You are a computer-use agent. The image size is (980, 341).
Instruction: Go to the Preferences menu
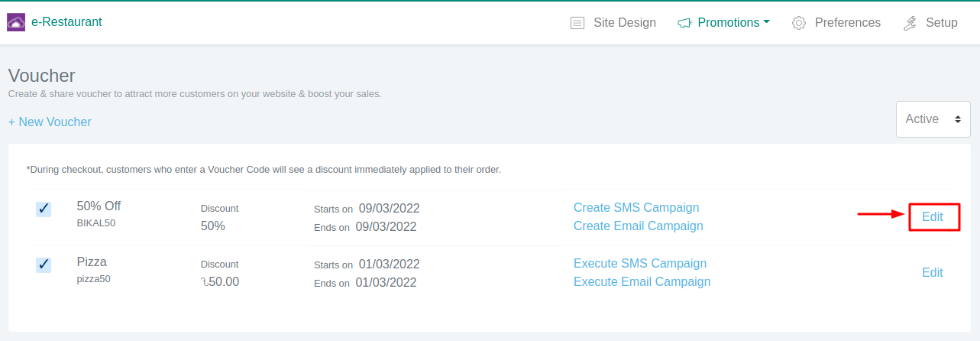(x=847, y=23)
